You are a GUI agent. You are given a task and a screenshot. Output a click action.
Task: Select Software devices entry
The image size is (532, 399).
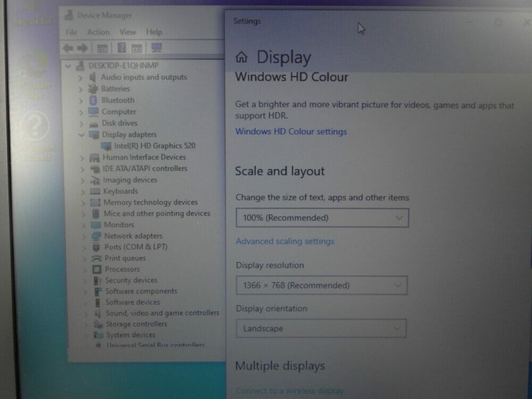tap(132, 302)
